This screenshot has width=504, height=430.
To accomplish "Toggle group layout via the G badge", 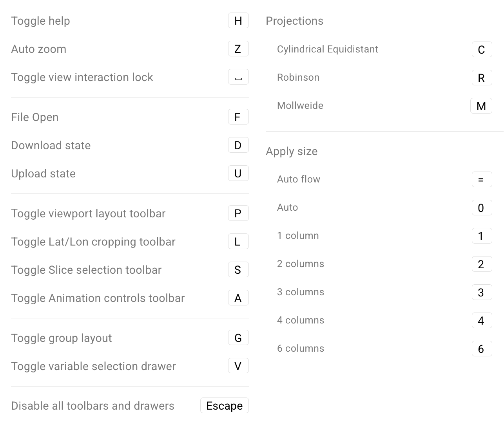I will [238, 337].
